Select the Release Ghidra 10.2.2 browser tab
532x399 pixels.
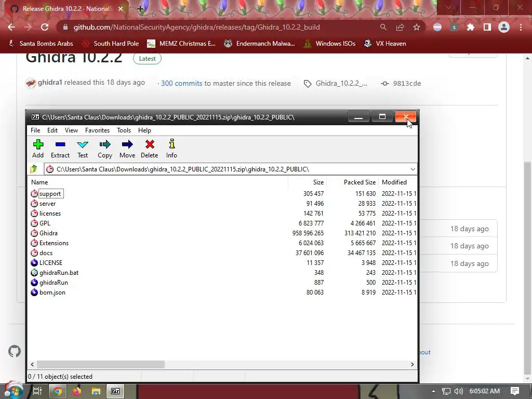(66, 9)
